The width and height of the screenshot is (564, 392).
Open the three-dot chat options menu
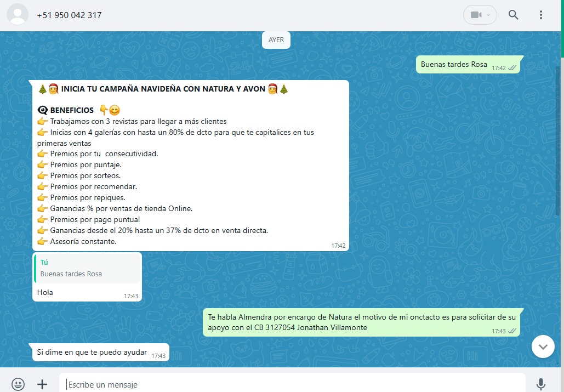(540, 15)
